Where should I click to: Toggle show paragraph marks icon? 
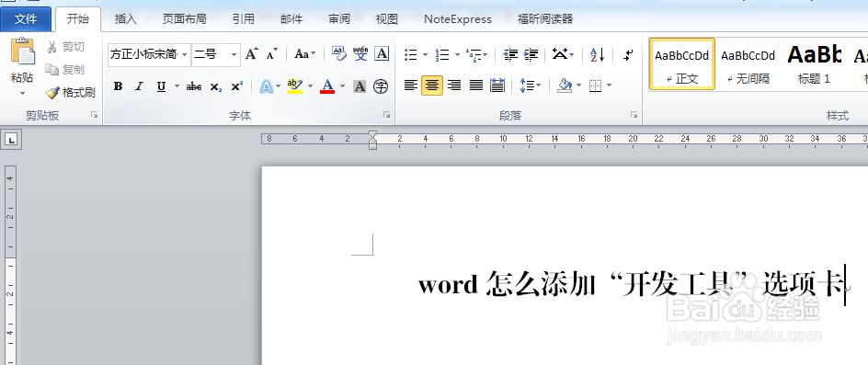click(x=628, y=54)
